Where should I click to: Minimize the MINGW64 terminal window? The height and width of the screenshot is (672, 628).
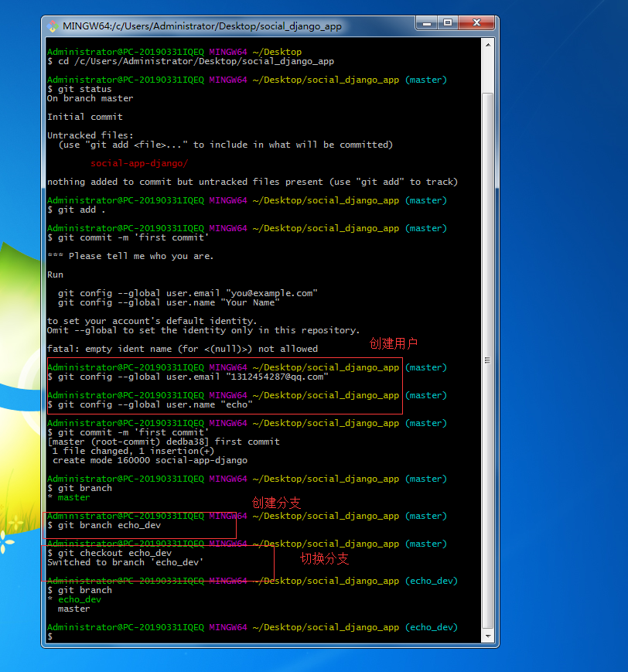point(426,22)
